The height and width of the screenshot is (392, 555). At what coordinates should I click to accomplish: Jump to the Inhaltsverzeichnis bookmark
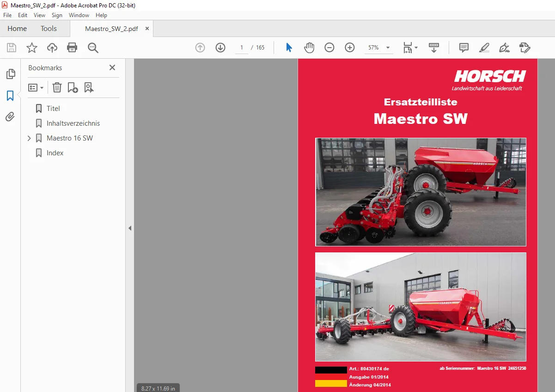pyautogui.click(x=73, y=123)
